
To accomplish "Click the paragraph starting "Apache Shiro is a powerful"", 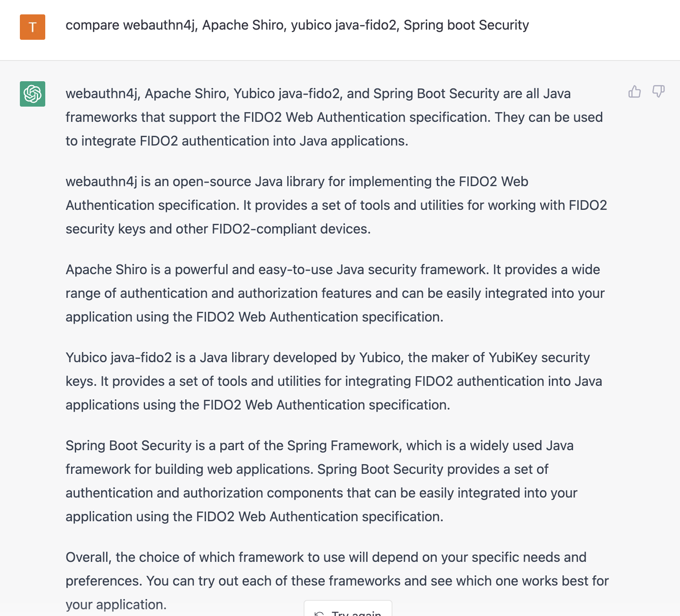I will pos(335,293).
